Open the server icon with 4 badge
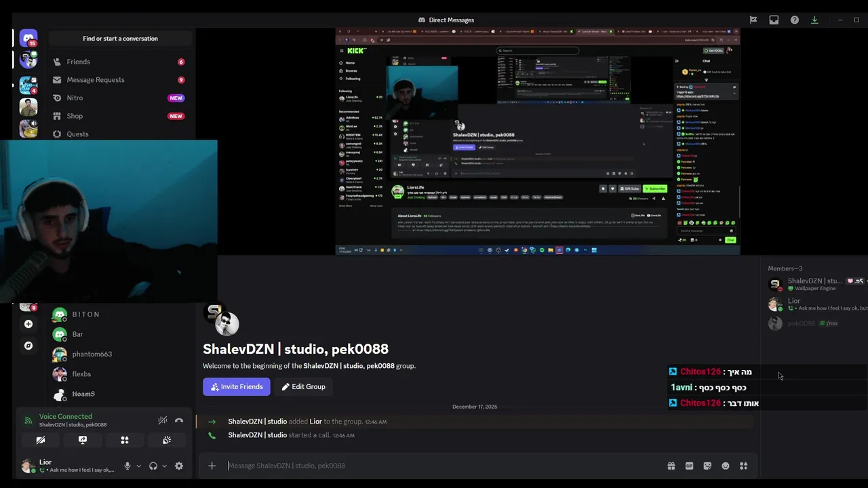This screenshot has height=488, width=868. click(x=28, y=85)
